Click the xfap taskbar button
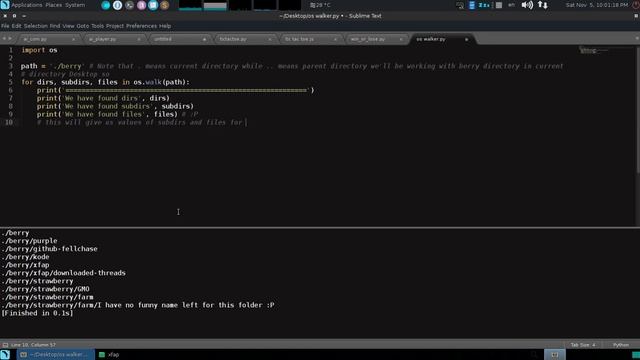This screenshot has height=360, width=640. 109,355
